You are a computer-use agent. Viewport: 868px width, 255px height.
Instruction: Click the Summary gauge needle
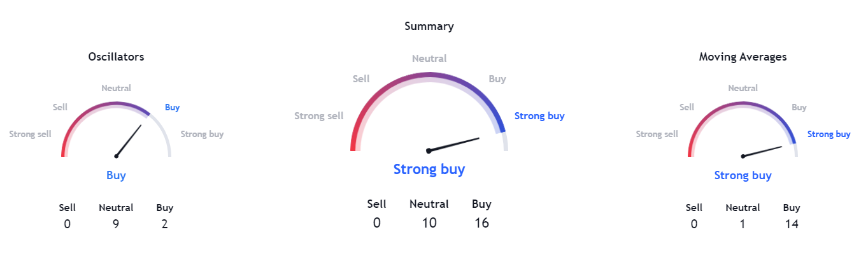click(453, 145)
